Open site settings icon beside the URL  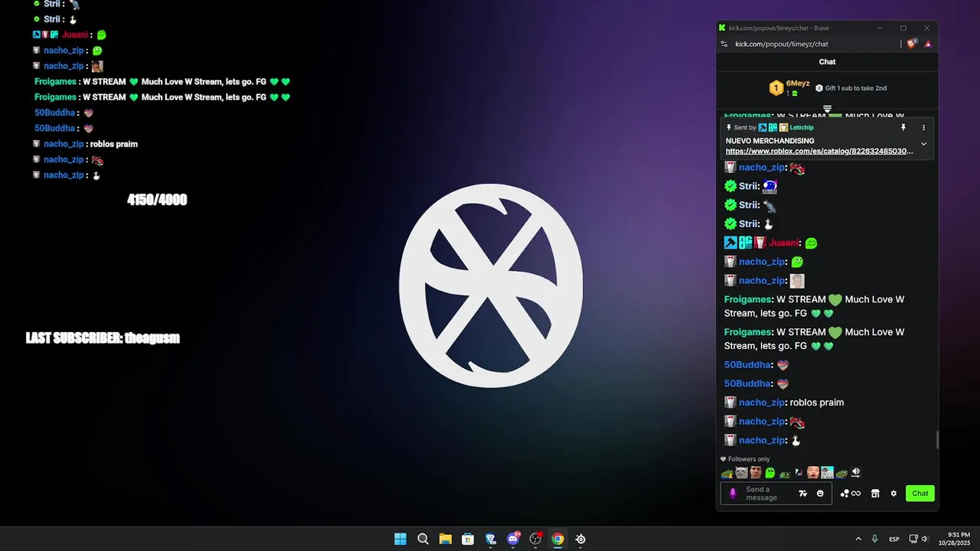[724, 44]
